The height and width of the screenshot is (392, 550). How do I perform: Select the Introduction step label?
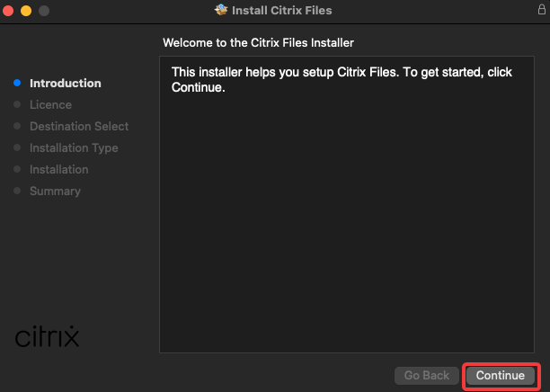(66, 83)
